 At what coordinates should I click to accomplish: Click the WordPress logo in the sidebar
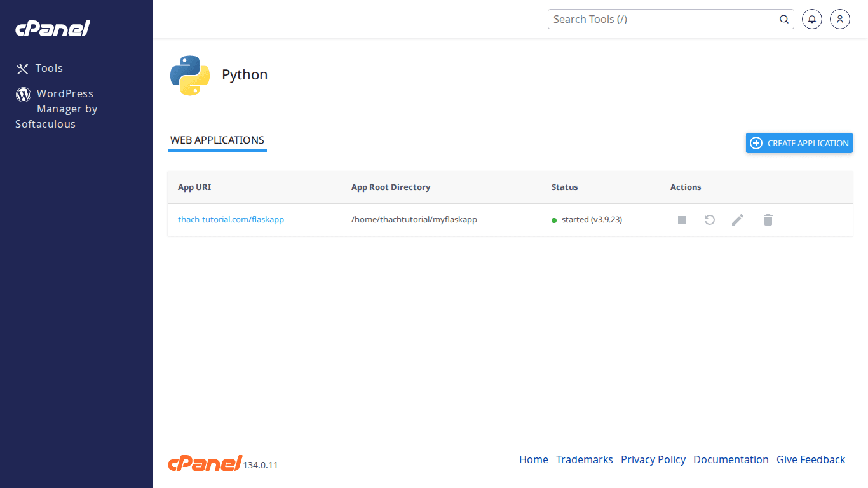[23, 94]
